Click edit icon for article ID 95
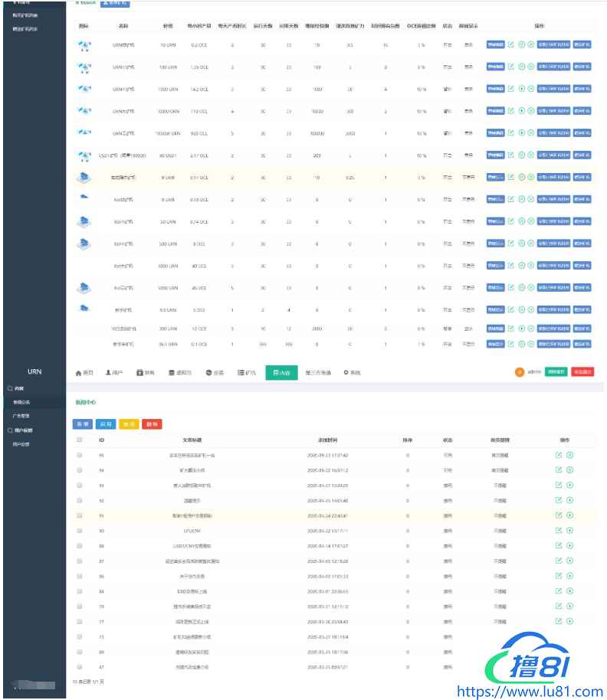Image resolution: width=607 pixels, height=700 pixels. (559, 455)
